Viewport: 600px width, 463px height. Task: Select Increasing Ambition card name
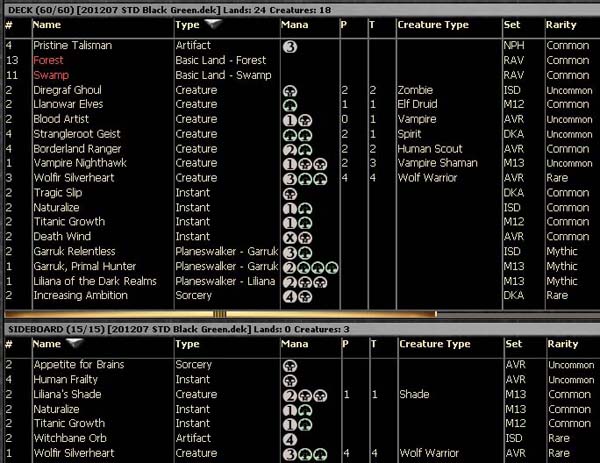(80, 295)
